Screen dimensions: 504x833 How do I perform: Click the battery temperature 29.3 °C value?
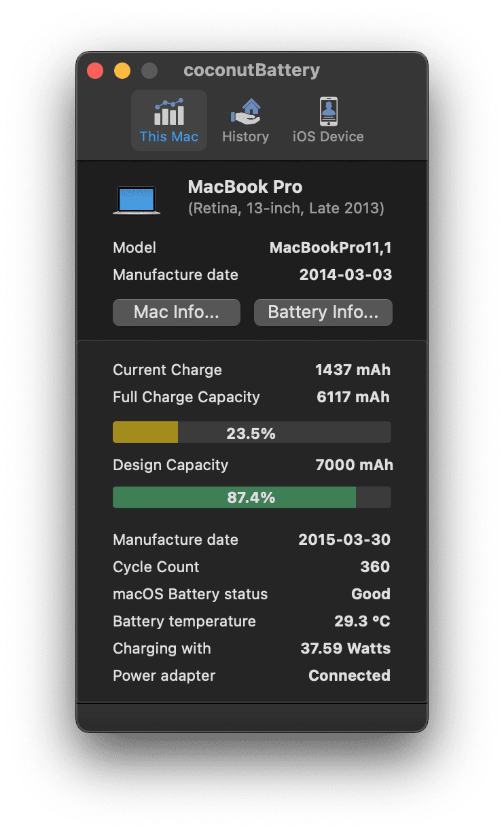[358, 621]
